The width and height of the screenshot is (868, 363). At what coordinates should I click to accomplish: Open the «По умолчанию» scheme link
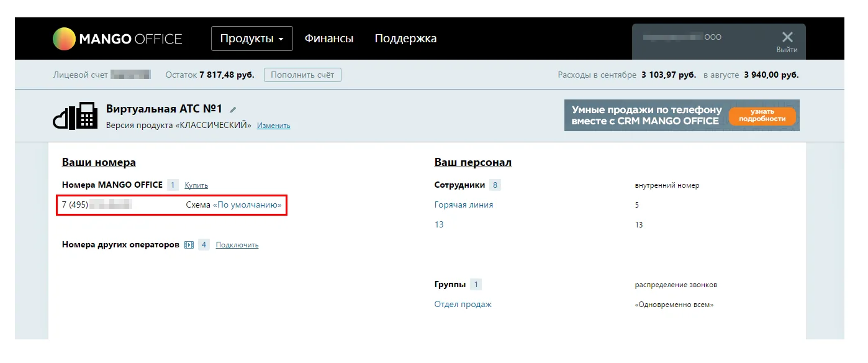pyautogui.click(x=247, y=204)
